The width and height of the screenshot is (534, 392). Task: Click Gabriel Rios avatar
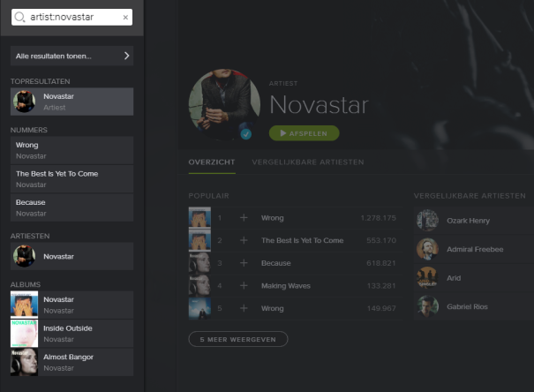tap(427, 306)
